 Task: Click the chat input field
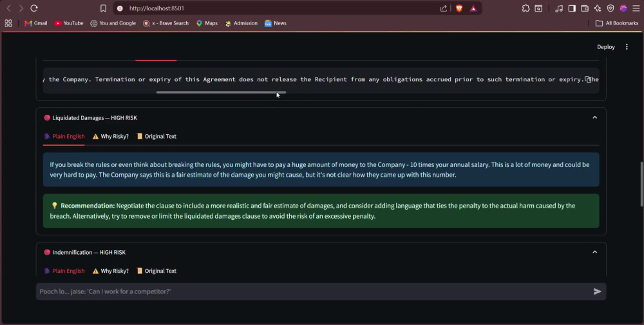(x=313, y=291)
